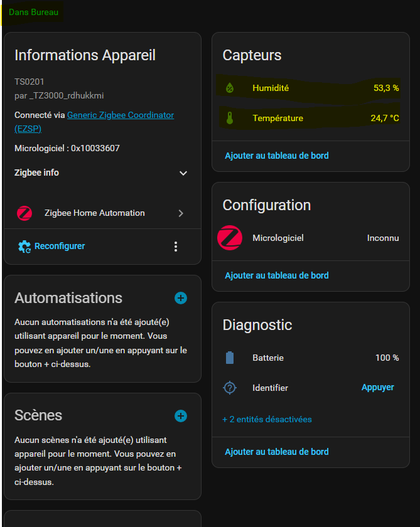The height and width of the screenshot is (527, 420).
Task: Click the Identifier crosshair icon
Action: (x=230, y=388)
